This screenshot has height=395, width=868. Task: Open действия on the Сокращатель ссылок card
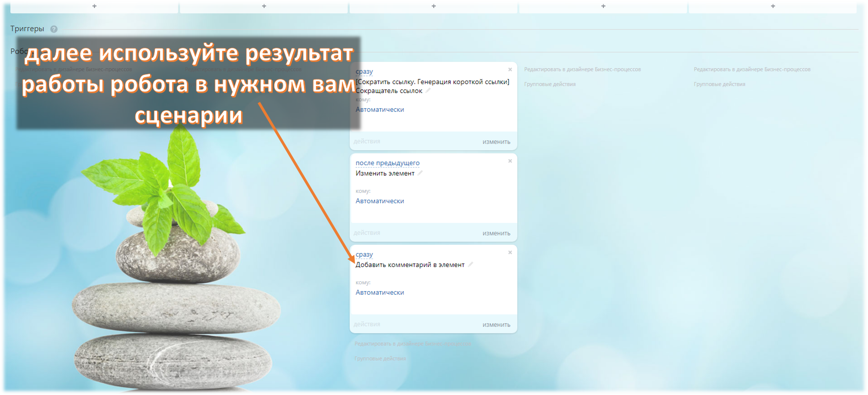367,141
